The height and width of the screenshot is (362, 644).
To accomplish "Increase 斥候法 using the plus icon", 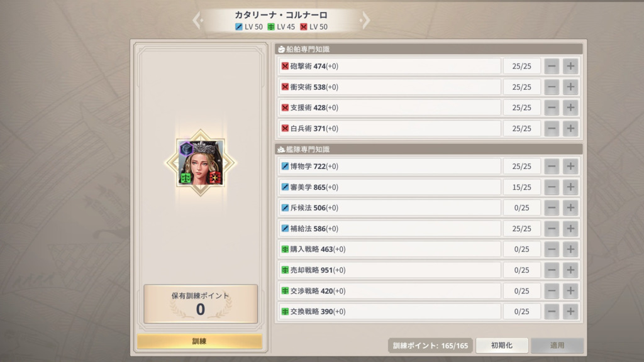I will coord(570,207).
